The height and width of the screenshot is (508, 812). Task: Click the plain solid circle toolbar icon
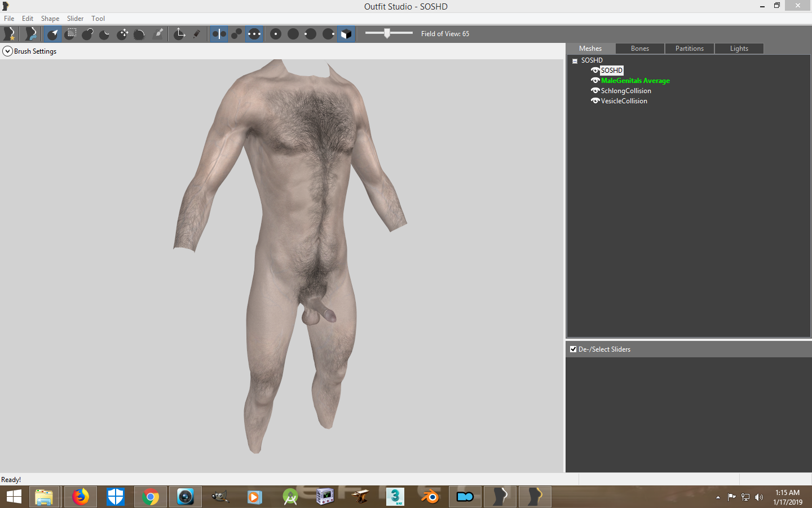293,34
